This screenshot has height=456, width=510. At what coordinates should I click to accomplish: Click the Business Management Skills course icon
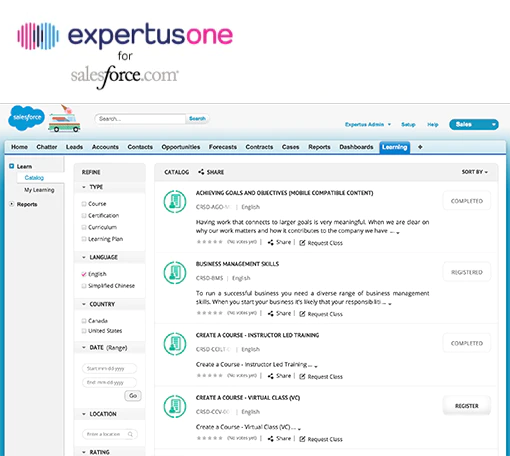pos(175,272)
